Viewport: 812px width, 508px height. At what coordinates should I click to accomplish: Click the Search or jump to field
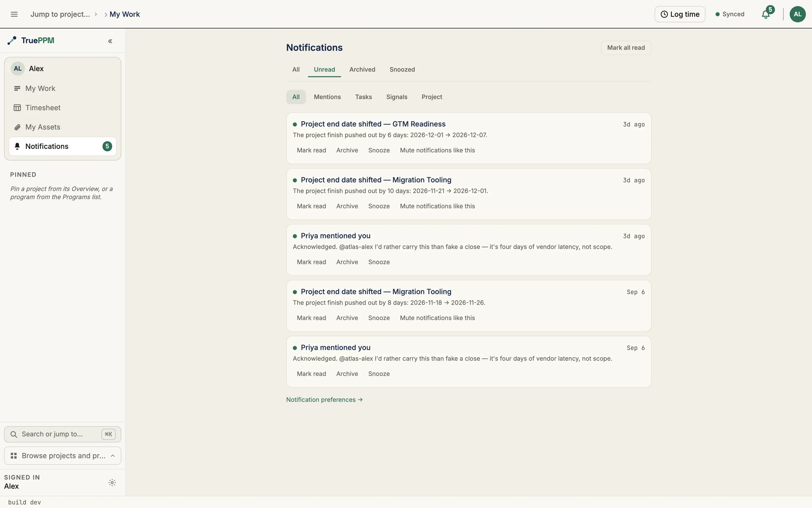(x=62, y=434)
